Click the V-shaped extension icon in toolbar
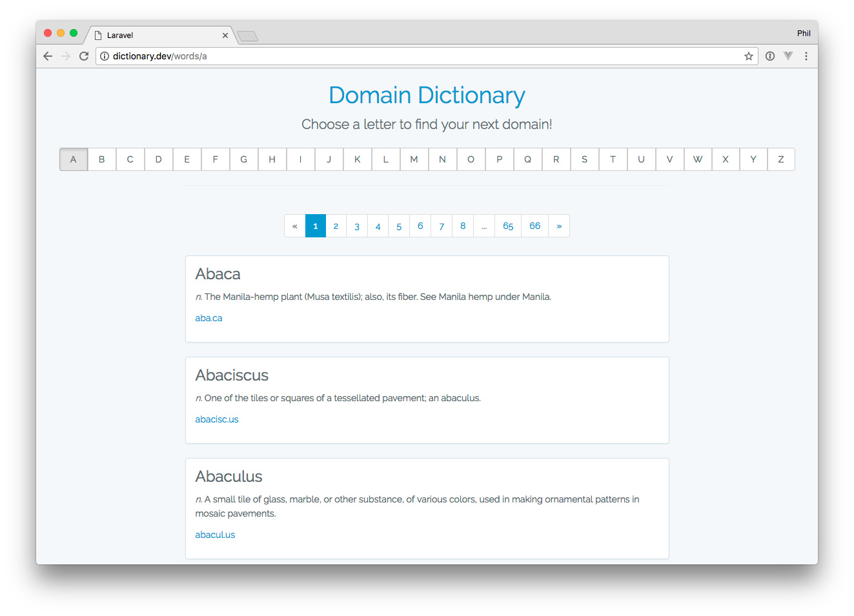Screen dimensions: 854x616 pos(788,56)
